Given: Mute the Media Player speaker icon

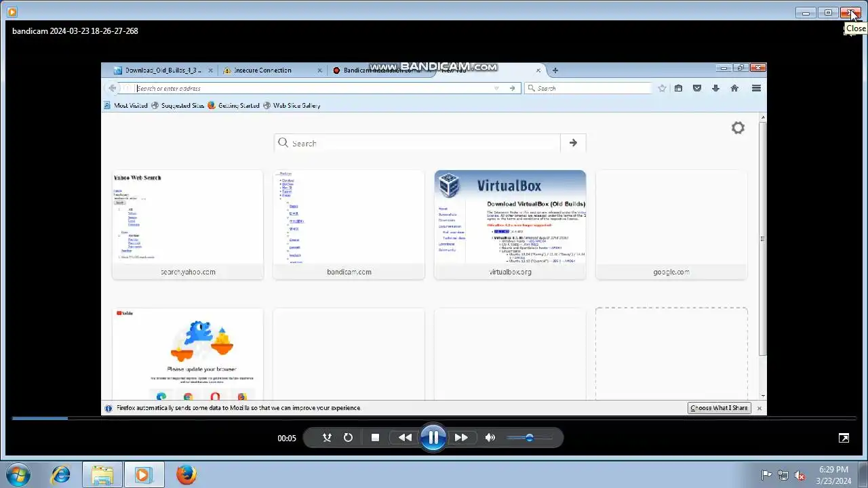Looking at the screenshot, I should point(490,438).
